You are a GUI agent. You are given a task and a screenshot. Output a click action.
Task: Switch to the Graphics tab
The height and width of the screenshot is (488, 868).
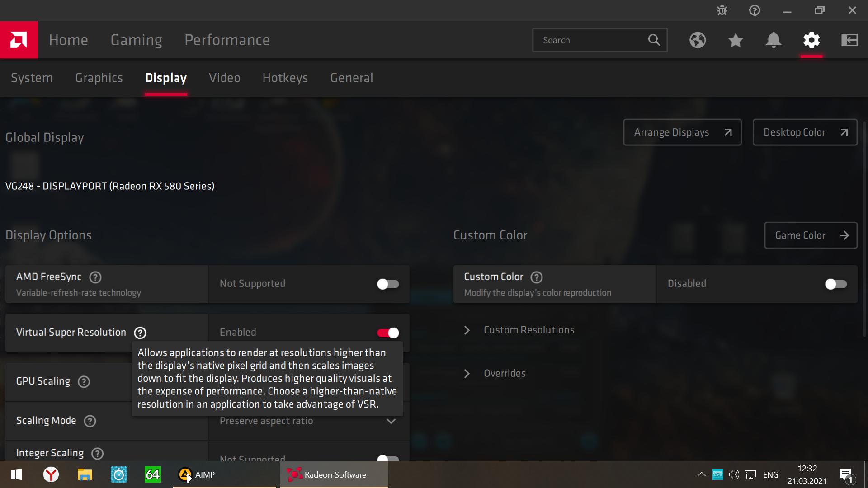pyautogui.click(x=99, y=78)
